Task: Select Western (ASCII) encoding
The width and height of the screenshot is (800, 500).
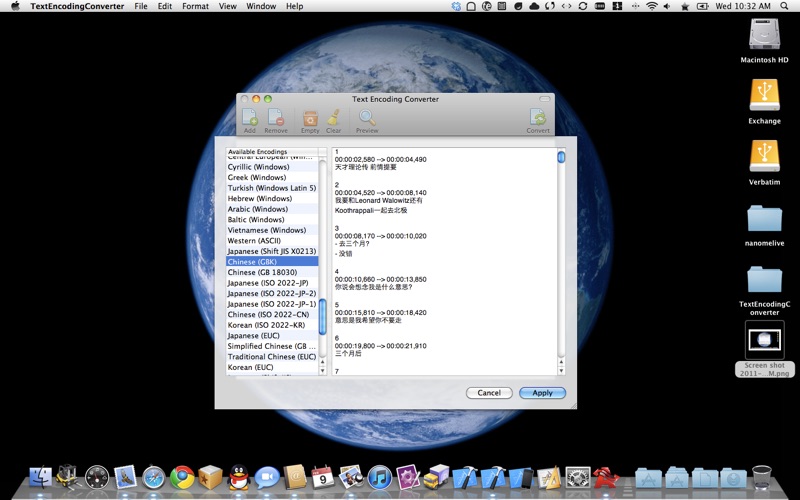Action: [272, 241]
